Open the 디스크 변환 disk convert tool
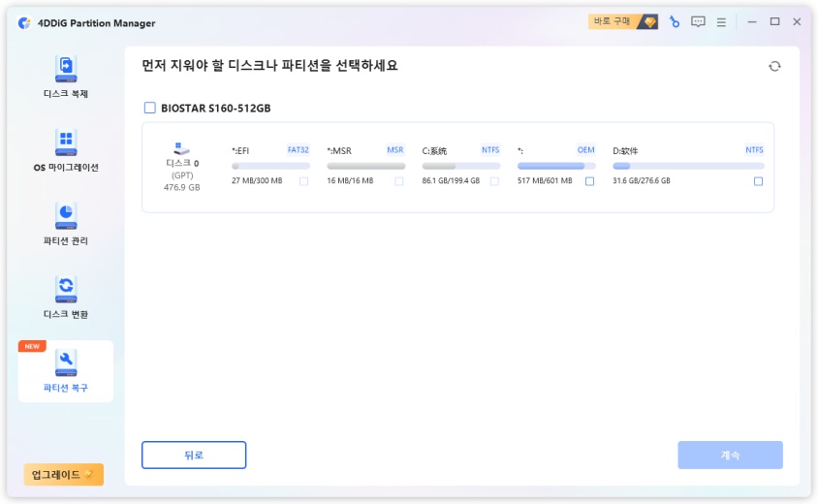 coord(66,298)
